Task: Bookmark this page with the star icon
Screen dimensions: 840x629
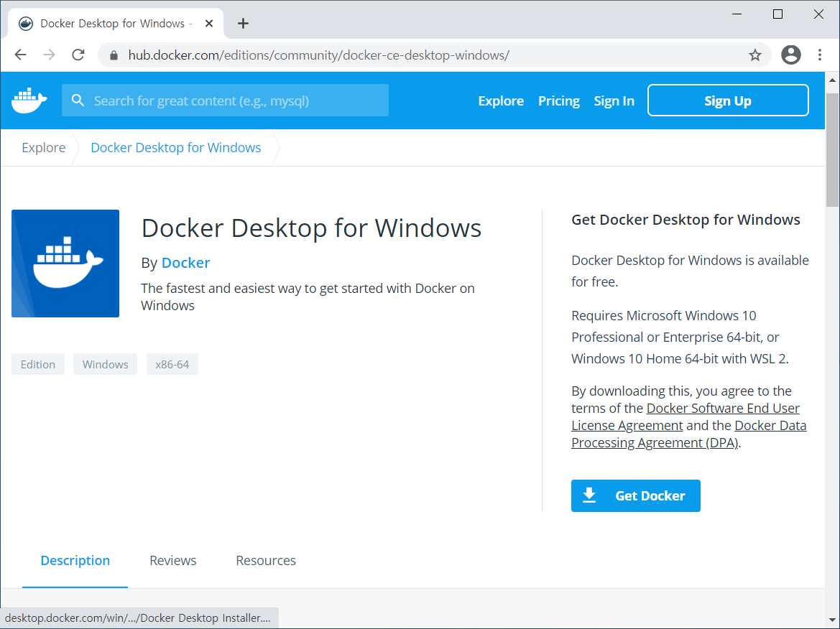Action: pyautogui.click(x=754, y=55)
